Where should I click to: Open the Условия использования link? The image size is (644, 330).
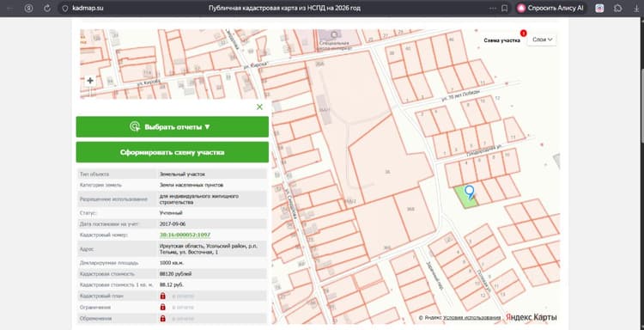click(x=472, y=318)
